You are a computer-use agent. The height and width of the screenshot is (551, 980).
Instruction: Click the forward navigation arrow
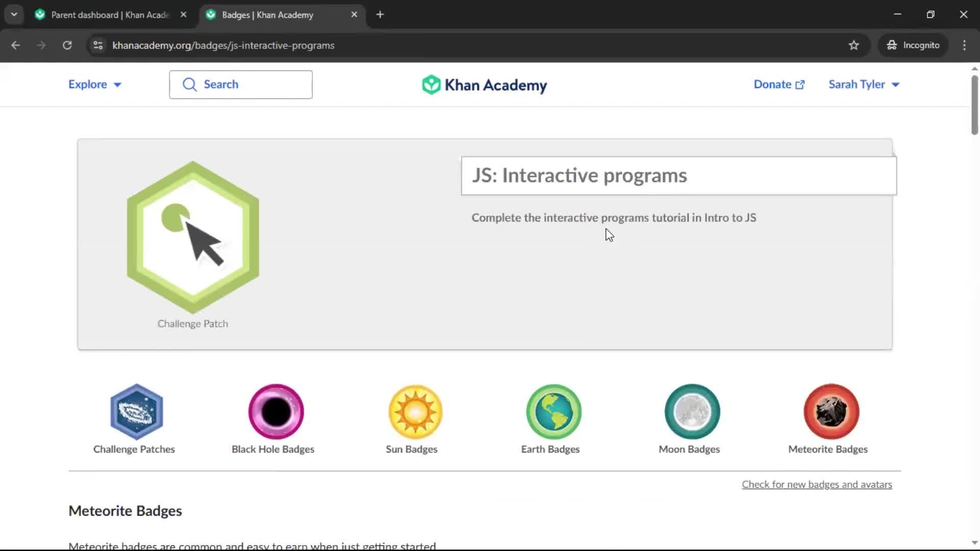point(41,45)
